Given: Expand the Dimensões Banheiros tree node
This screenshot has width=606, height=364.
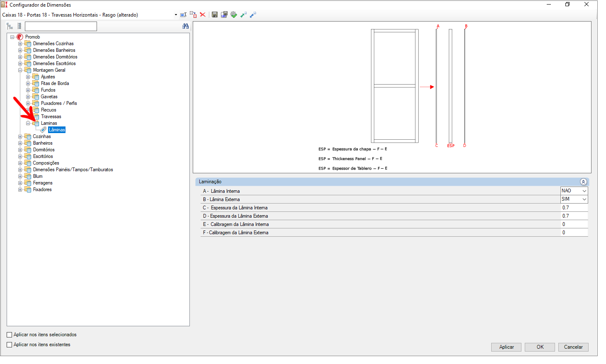Looking at the screenshot, I should (x=20, y=50).
